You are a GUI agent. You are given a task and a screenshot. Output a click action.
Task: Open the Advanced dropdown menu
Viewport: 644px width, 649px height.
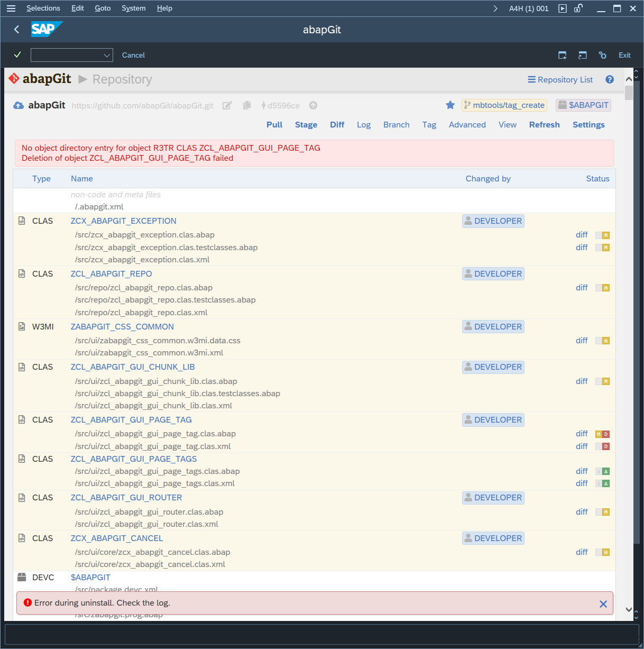click(x=467, y=125)
